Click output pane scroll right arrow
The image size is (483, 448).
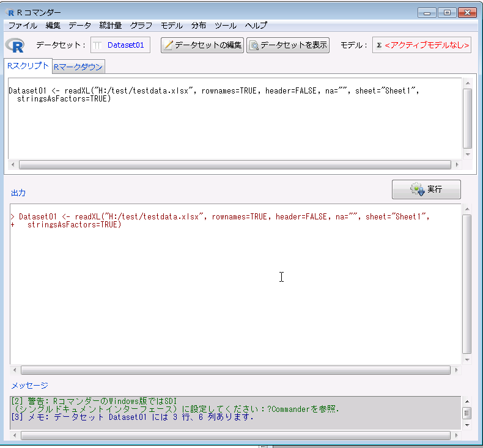456,370
